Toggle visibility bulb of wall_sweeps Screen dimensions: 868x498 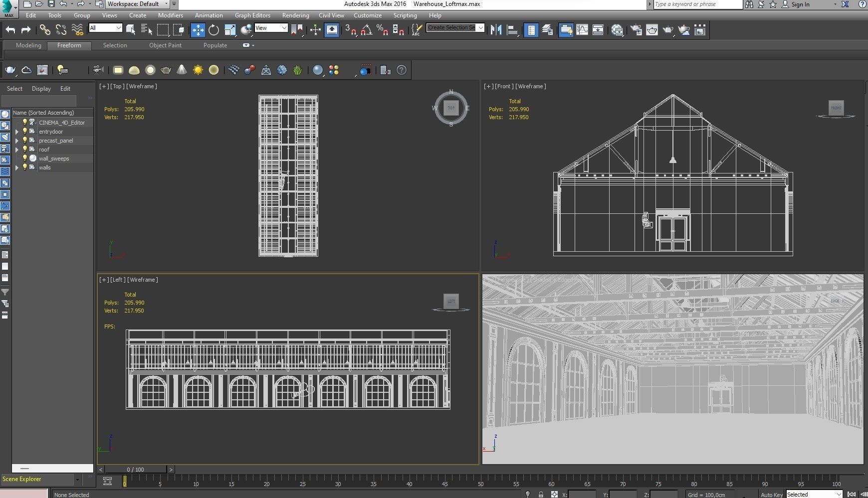(24, 159)
